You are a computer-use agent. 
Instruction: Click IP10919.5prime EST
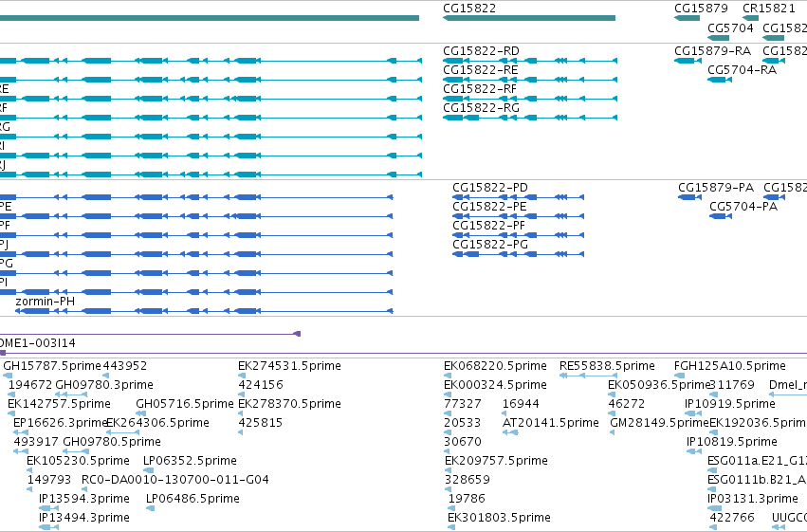[693, 413]
